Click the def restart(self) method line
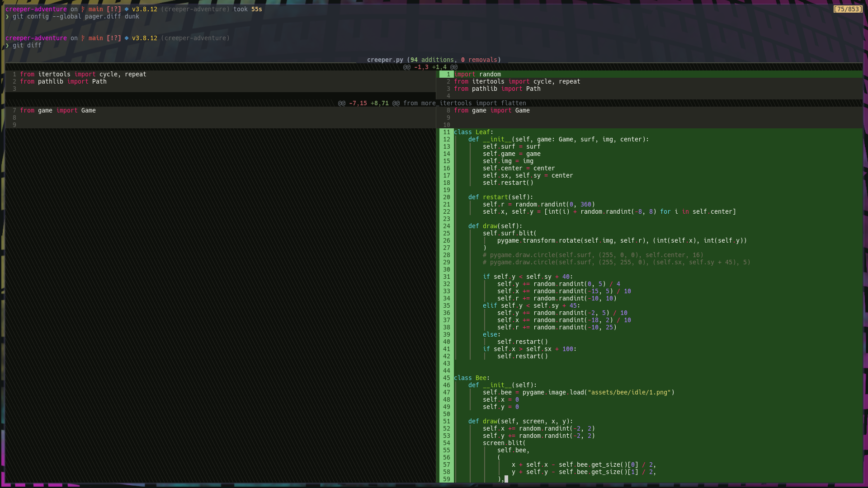 pyautogui.click(x=500, y=197)
